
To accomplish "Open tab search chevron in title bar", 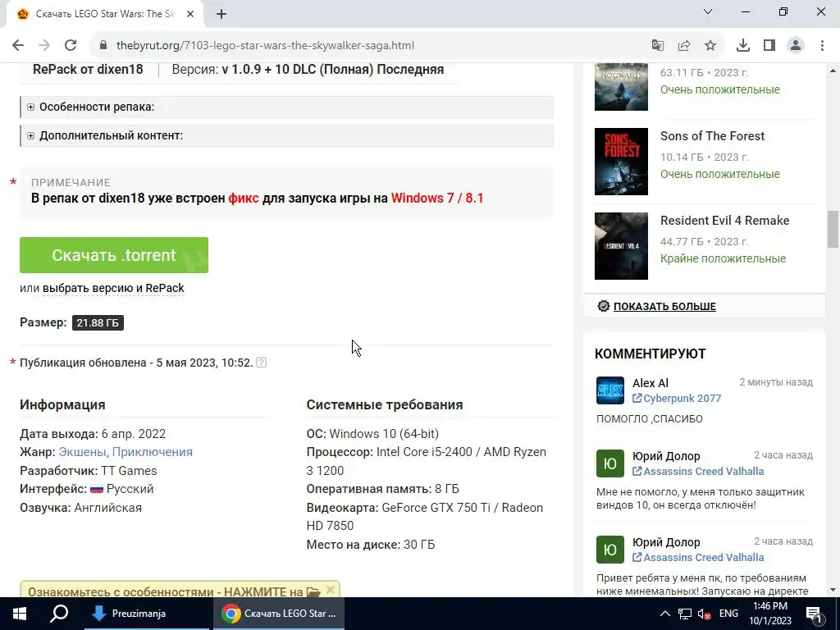I will point(708,11).
